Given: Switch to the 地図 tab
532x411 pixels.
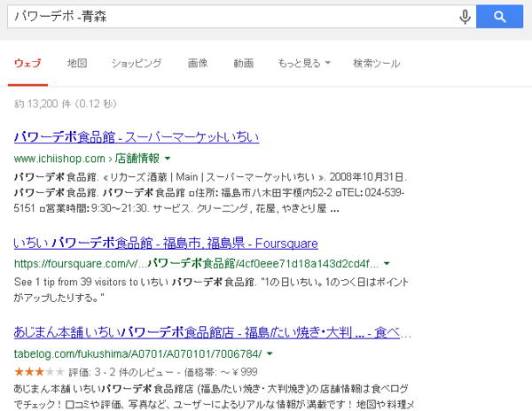Looking at the screenshot, I should tap(77, 64).
